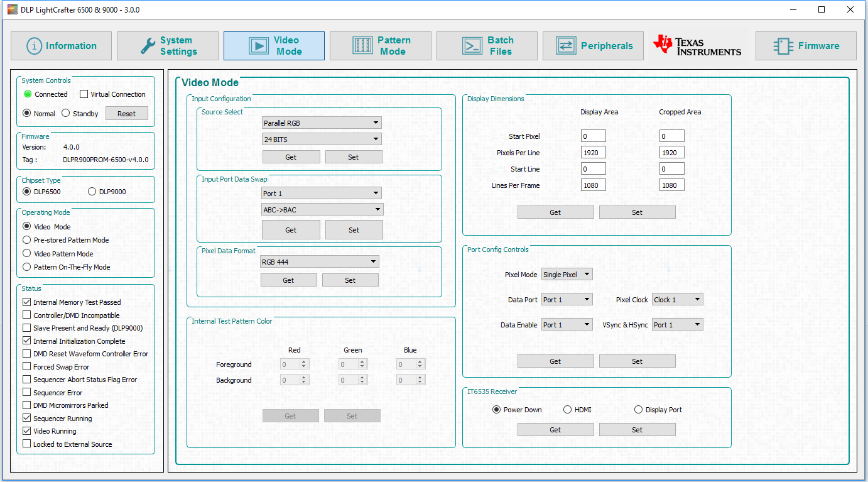
Task: Click the Display Area Start Pixel field
Action: point(594,136)
